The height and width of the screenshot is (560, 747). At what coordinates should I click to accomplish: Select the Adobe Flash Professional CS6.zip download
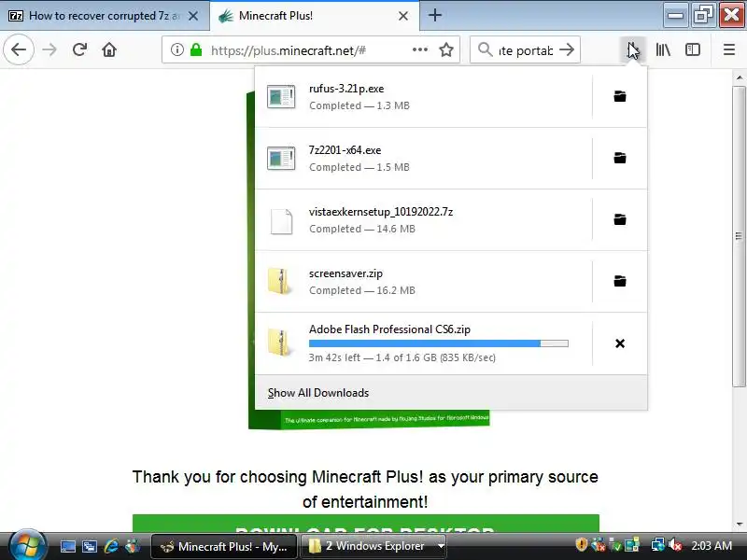[424, 343]
